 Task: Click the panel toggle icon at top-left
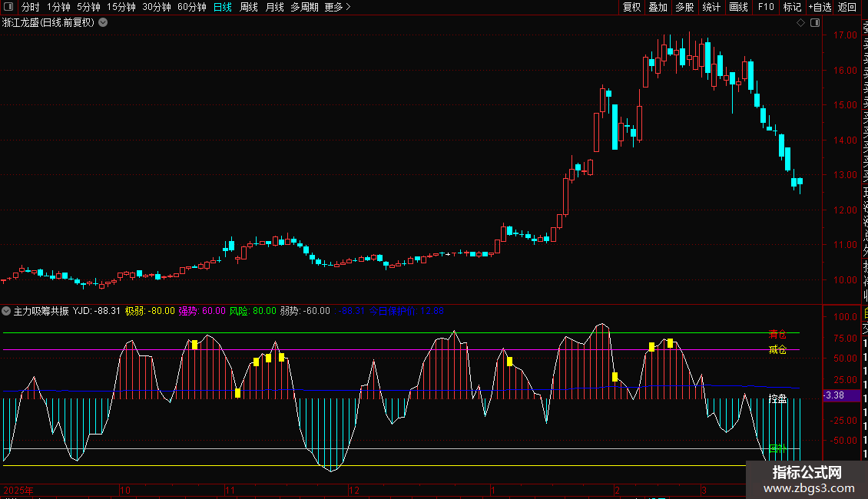(x=9, y=8)
